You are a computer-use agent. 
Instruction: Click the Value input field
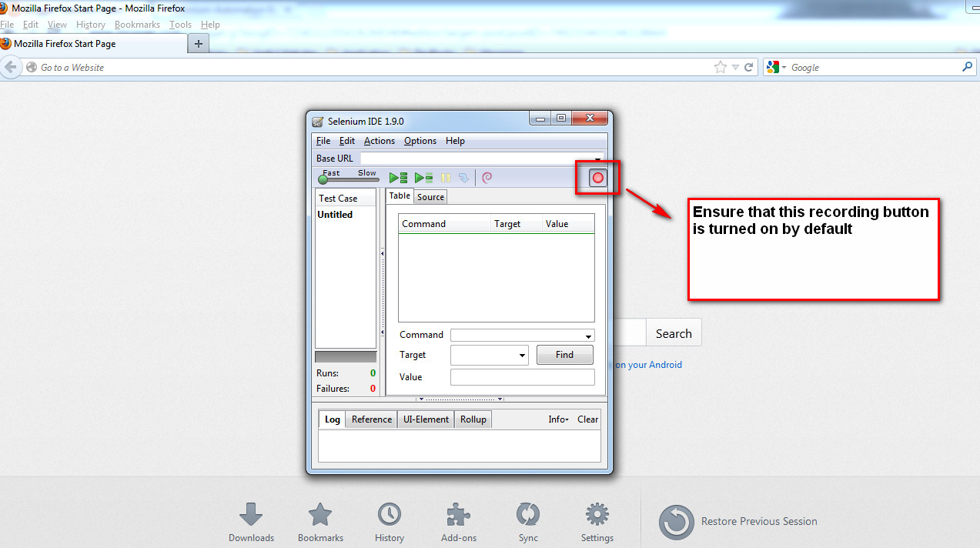[x=522, y=376]
